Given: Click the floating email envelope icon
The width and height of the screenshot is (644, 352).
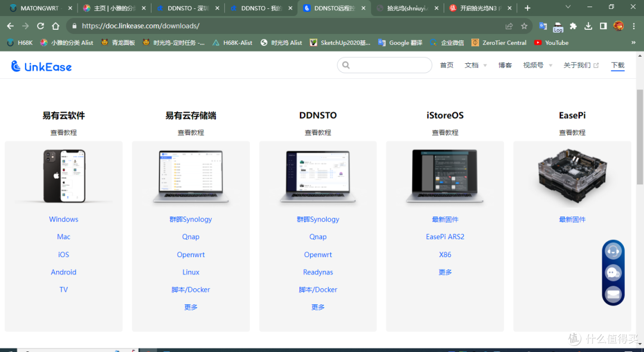Looking at the screenshot, I should [x=613, y=295].
